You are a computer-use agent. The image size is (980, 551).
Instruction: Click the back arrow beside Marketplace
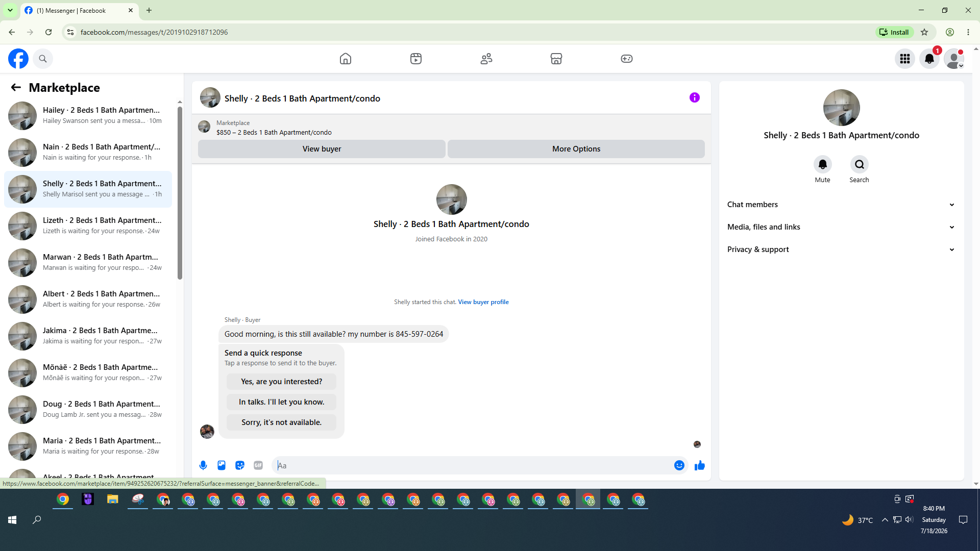[16, 88]
